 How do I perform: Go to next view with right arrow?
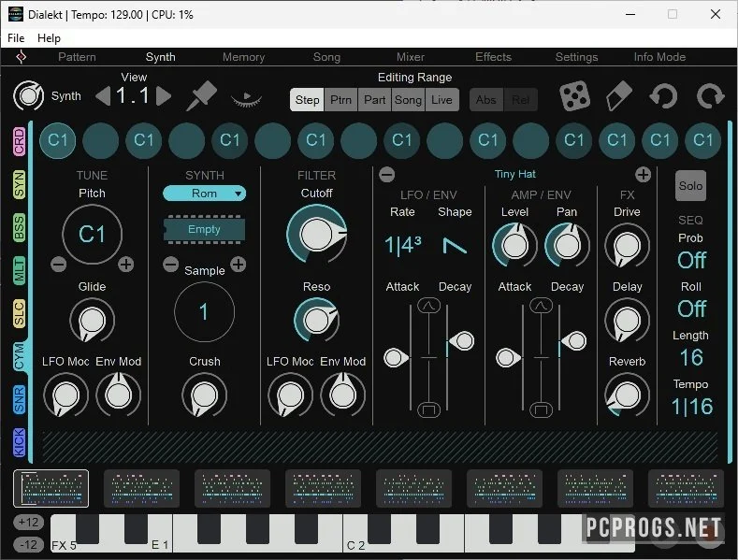tap(164, 96)
